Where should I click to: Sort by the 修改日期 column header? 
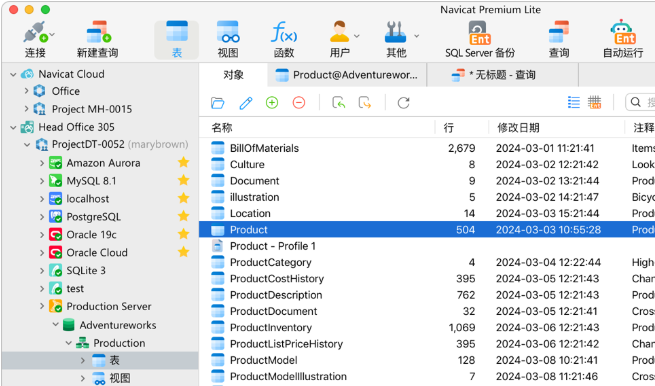[518, 127]
